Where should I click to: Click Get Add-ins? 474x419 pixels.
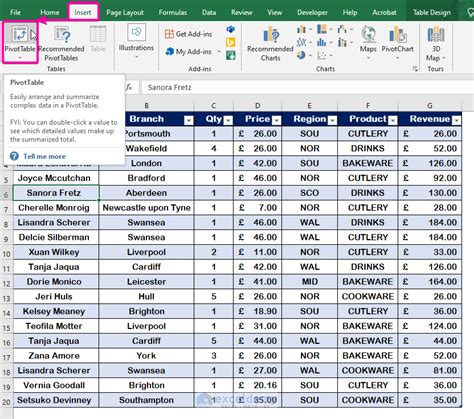189,34
